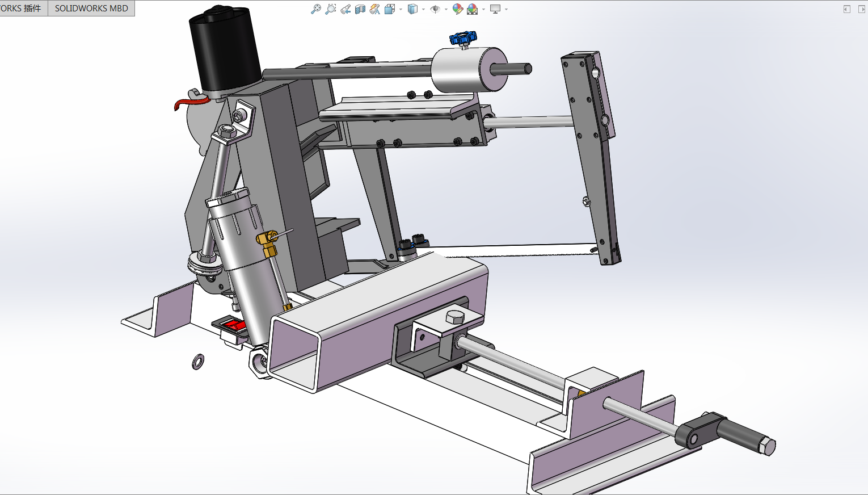Select the blue knob on the cylinder

point(463,38)
